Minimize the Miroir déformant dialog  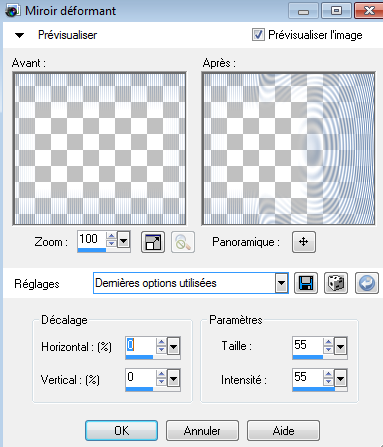(x=303, y=11)
